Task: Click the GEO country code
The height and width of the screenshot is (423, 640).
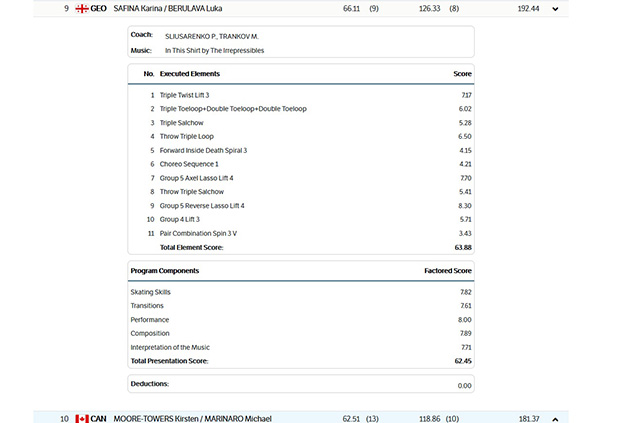Action: pos(98,8)
